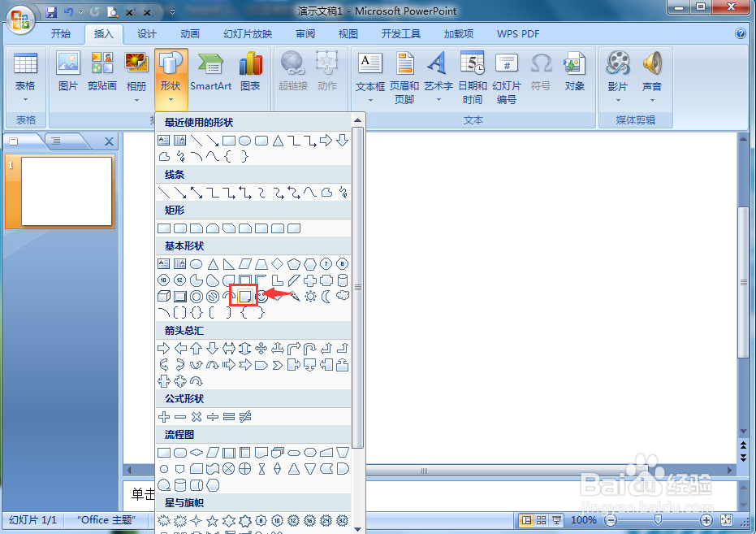Open the 剪贴画 clip art pane
The height and width of the screenshot is (534, 756).
click(102, 72)
